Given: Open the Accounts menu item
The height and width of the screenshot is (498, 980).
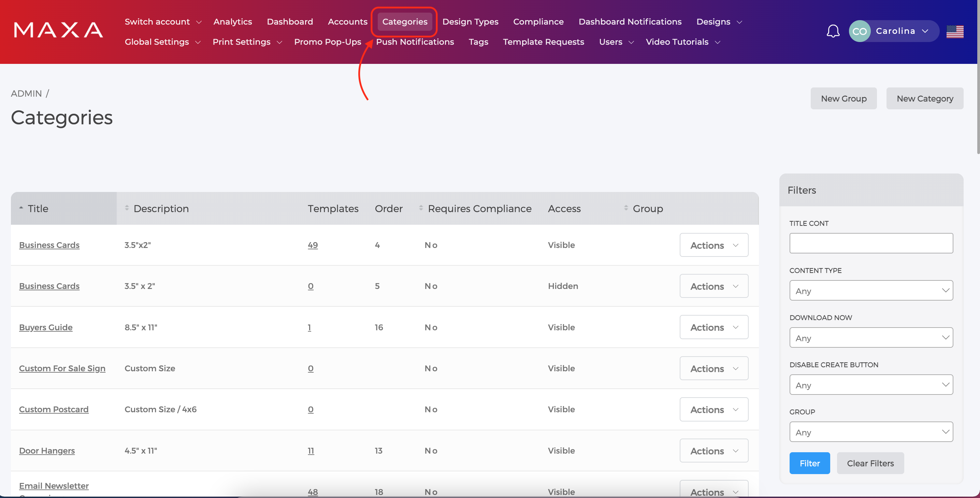Looking at the screenshot, I should [347, 22].
